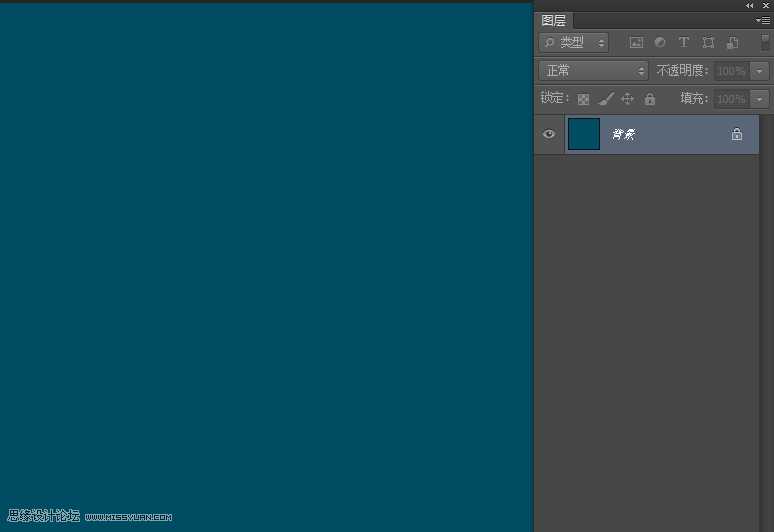Toggle lock transparent pixels checker icon
The width and height of the screenshot is (774, 532).
tap(584, 99)
